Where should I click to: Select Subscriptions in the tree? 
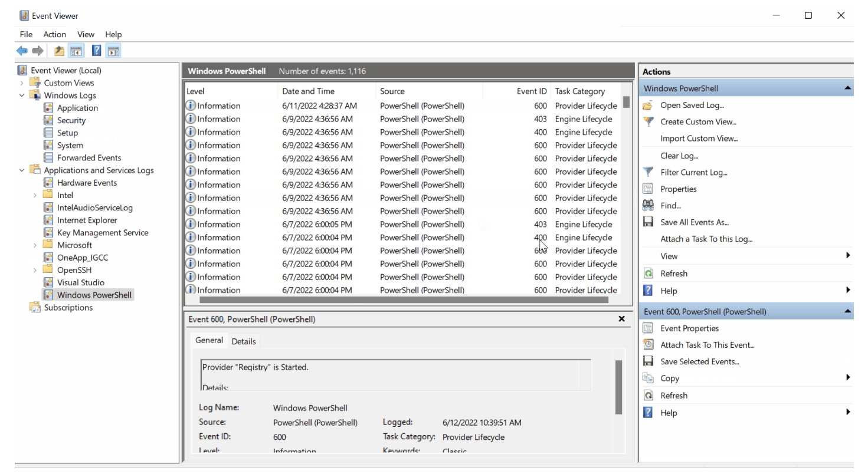click(x=68, y=308)
